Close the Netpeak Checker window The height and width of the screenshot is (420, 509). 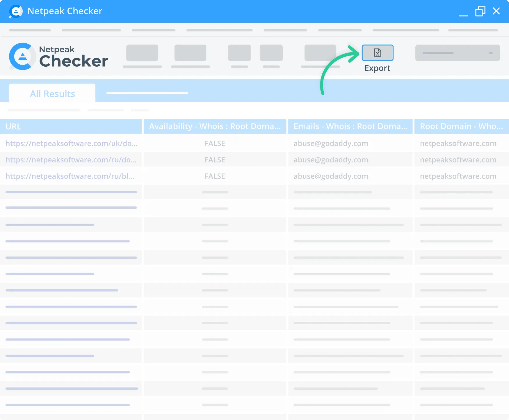[x=496, y=11]
